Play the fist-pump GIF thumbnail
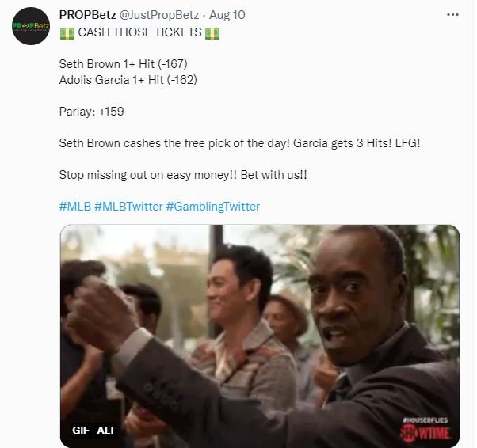The width and height of the screenshot is (477, 448). [x=260, y=336]
